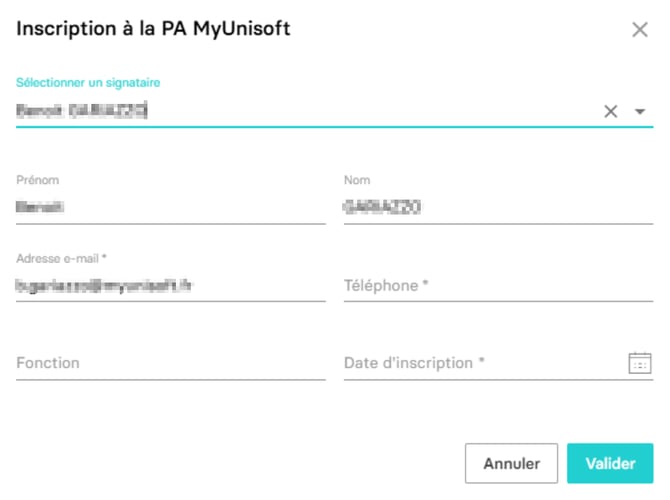
Task: Click the Date d'inscription text field
Action: (480, 363)
